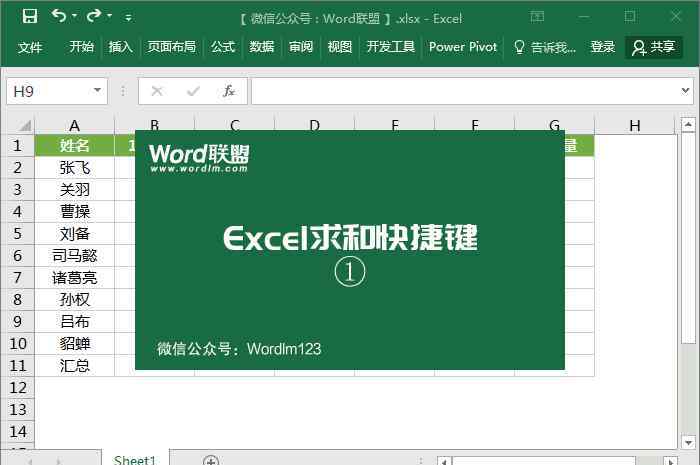The image size is (700, 465).
Task: Select row 12 header
Action: (x=18, y=387)
